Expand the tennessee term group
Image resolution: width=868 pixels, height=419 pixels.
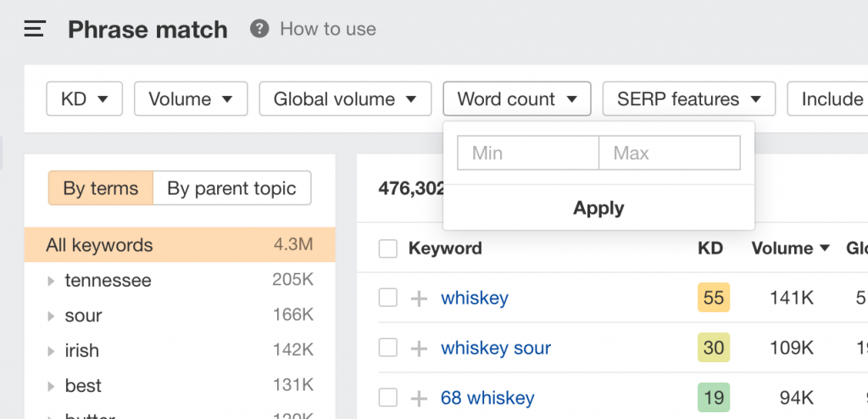pos(51,281)
